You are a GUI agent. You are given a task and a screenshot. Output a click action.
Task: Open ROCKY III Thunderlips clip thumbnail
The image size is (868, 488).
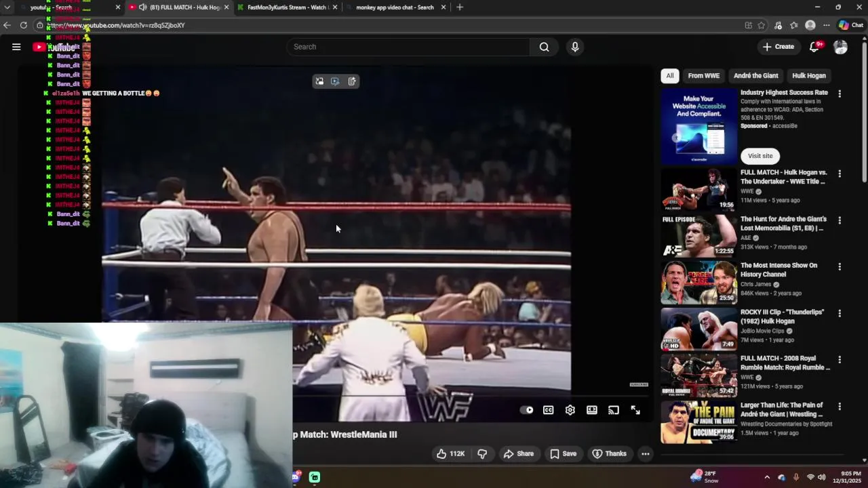699,329
